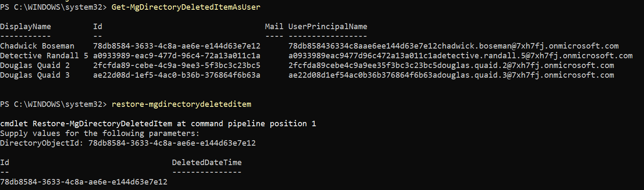Select the Id starting with ae22d08d

click(176, 75)
